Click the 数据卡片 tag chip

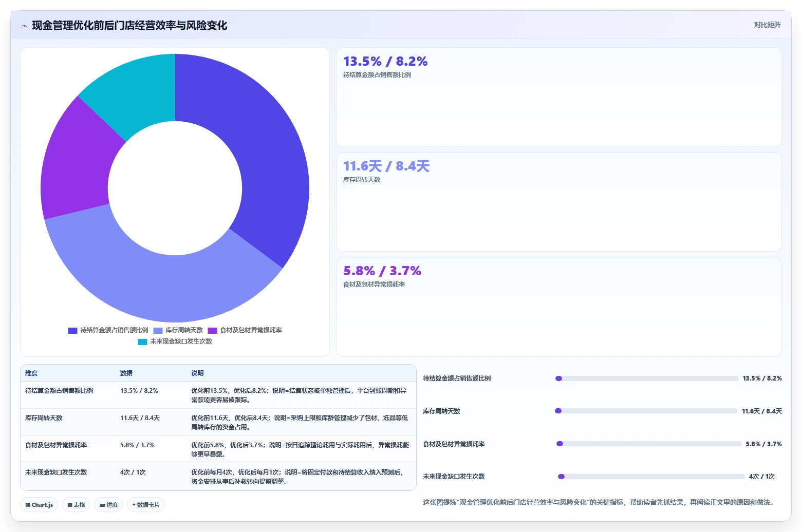146,505
